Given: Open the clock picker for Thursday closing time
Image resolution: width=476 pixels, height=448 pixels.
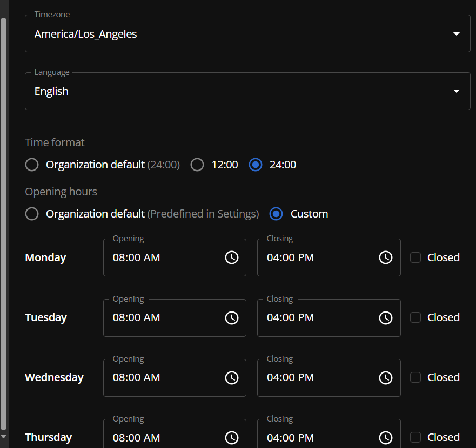Looking at the screenshot, I should (386, 438).
